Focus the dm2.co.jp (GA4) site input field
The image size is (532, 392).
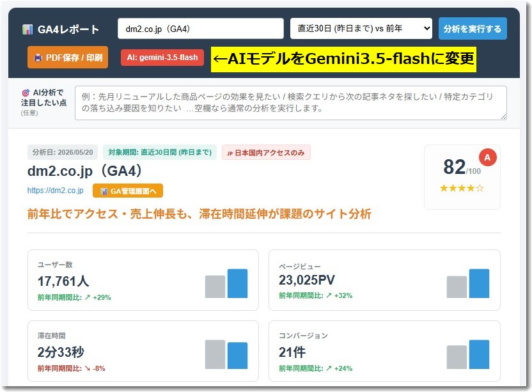pyautogui.click(x=201, y=29)
